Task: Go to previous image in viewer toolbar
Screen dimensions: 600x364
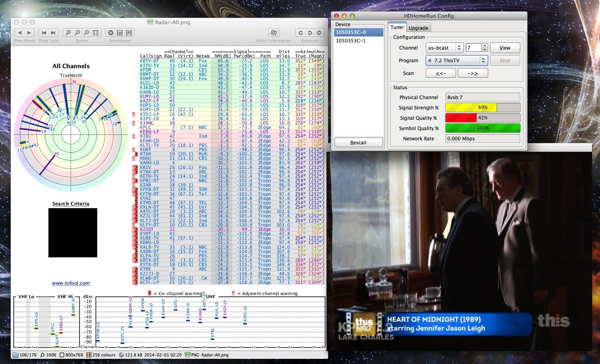Action: coord(19,33)
